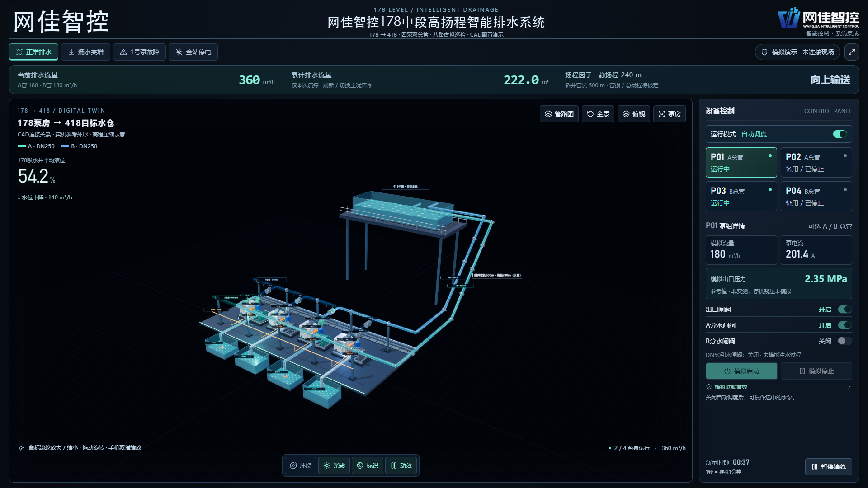The image size is (868, 488).
Task: Click the 418 target water tank model
Action: [402, 211]
